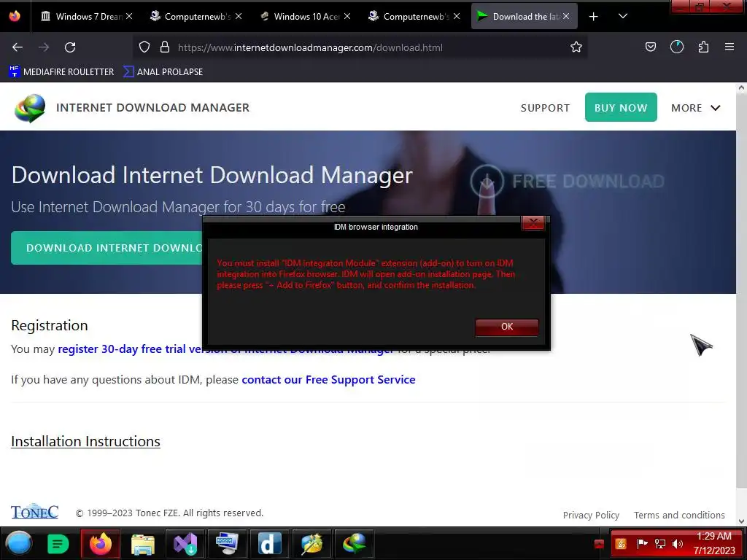Open the Pocket save icon
747x560 pixels.
(650, 47)
